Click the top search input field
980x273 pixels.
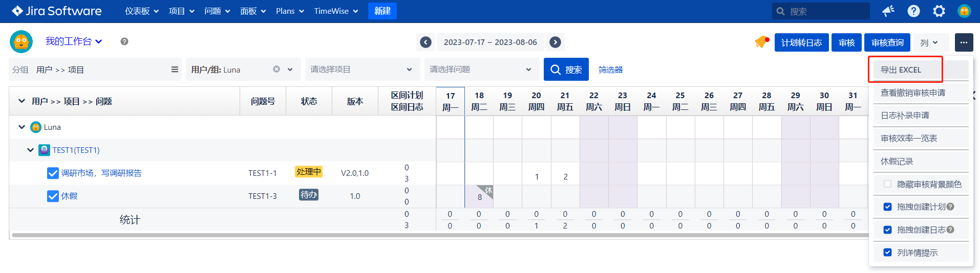[x=825, y=11]
